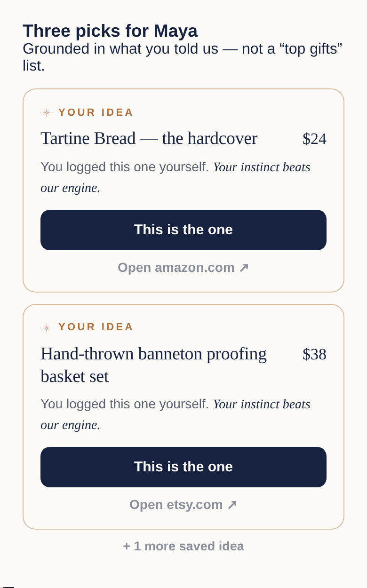367x588 pixels.
Task: Click the 'Three picks for Maya' heading
Action: pyautogui.click(x=110, y=31)
